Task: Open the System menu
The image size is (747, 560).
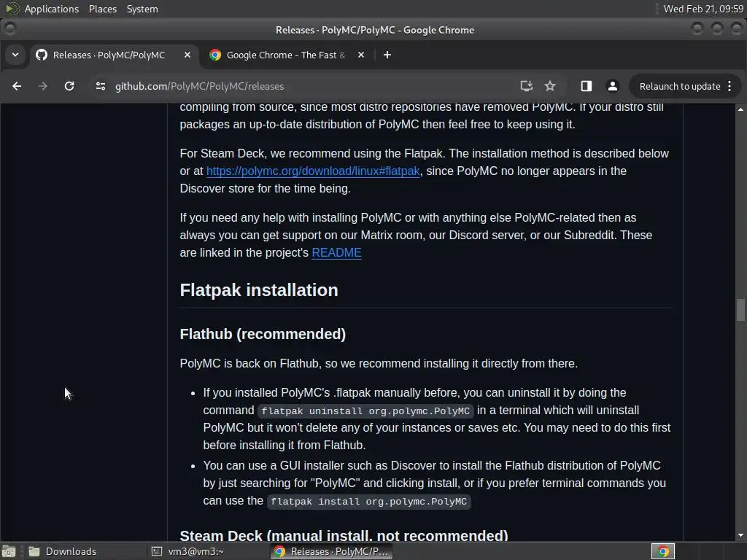Action: point(142,9)
